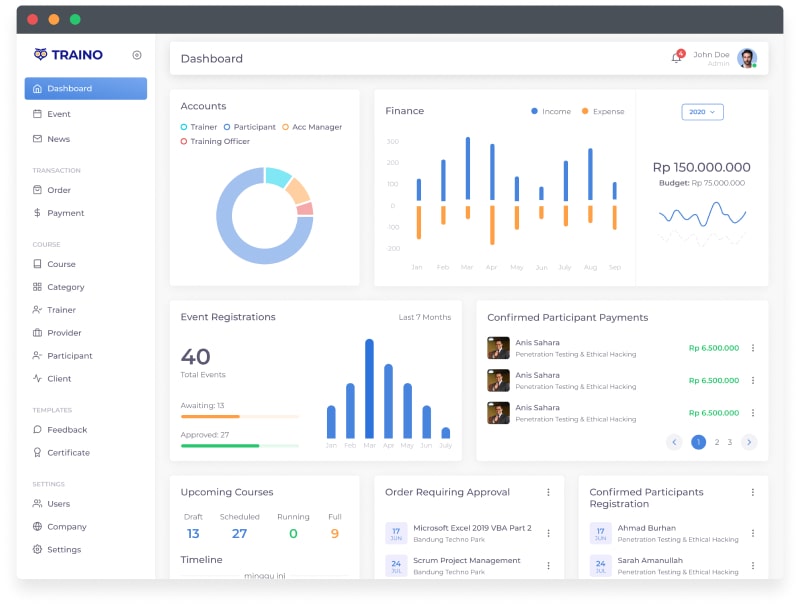This screenshot has height=608, width=800.
Task: Click the Company globe icon in sidebar
Action: click(x=37, y=527)
